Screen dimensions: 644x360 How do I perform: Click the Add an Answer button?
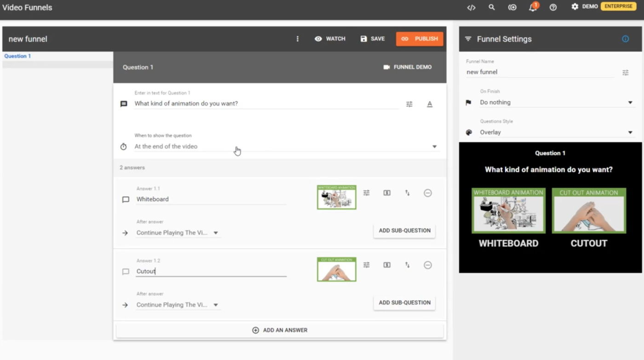(x=280, y=330)
